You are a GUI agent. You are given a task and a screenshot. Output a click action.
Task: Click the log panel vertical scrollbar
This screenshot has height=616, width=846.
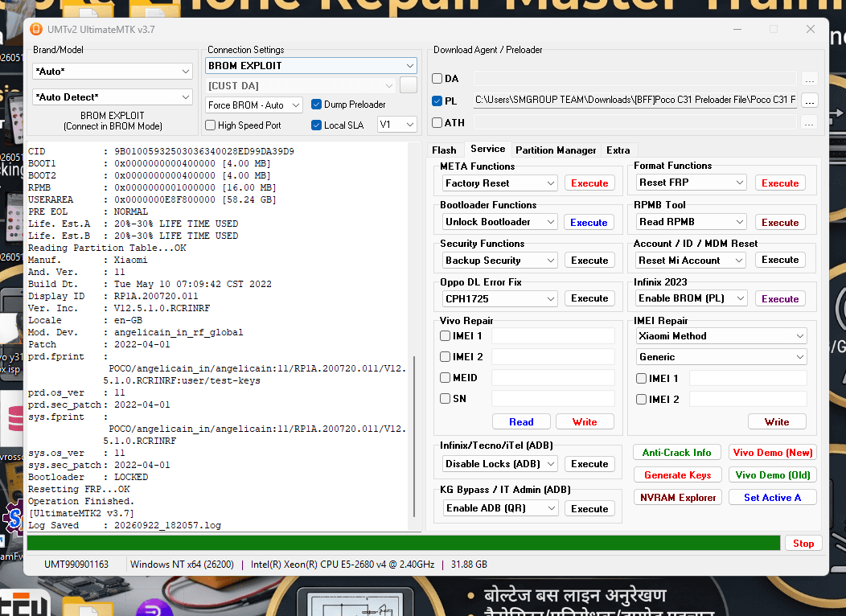[414, 436]
